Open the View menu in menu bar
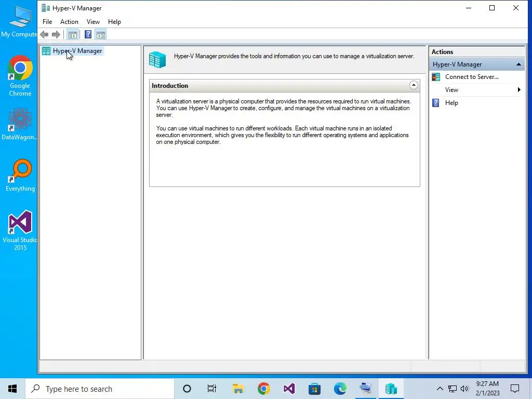The height and width of the screenshot is (399, 532). [93, 22]
